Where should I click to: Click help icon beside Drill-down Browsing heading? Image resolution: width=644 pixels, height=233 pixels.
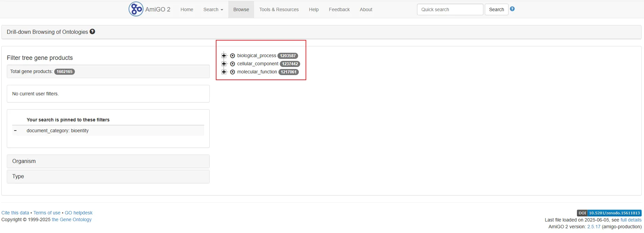[92, 31]
